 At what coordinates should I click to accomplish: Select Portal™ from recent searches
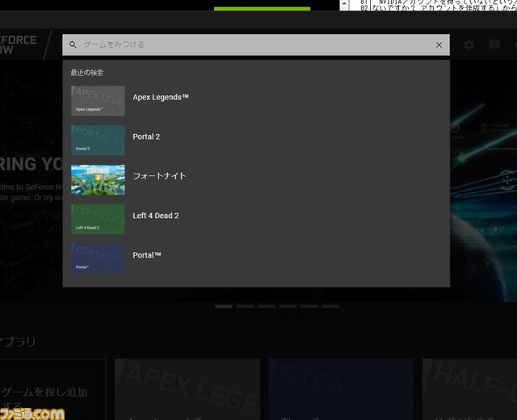point(147,255)
